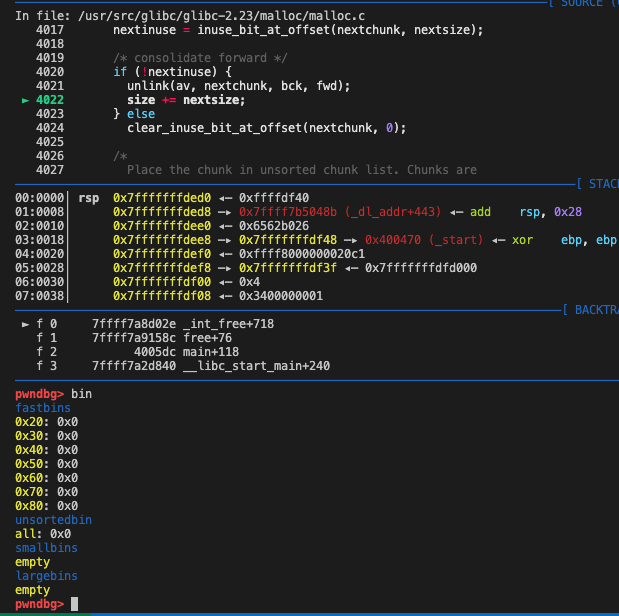Click the fastbin entry '0x50: 0x0'
This screenshot has height=616, width=619.
click(x=47, y=464)
